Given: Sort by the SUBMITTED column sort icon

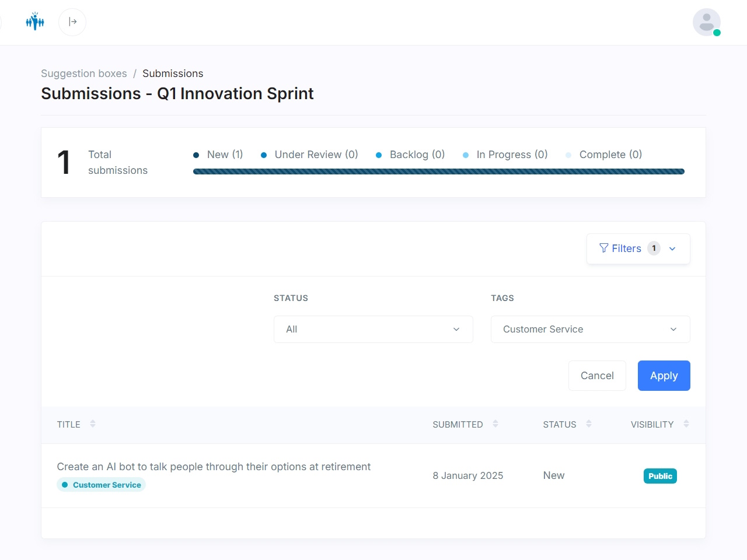Looking at the screenshot, I should click(x=495, y=424).
